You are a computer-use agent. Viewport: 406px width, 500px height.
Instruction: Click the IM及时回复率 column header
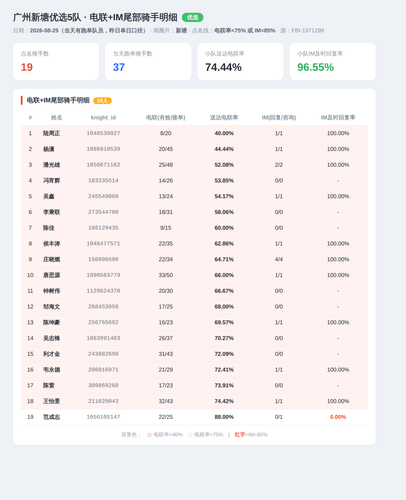tap(338, 117)
